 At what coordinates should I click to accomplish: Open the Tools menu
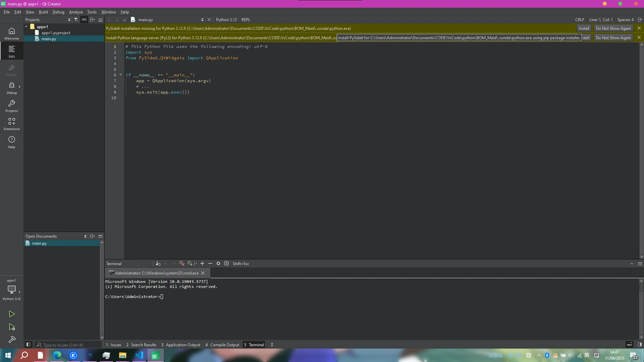click(x=92, y=12)
